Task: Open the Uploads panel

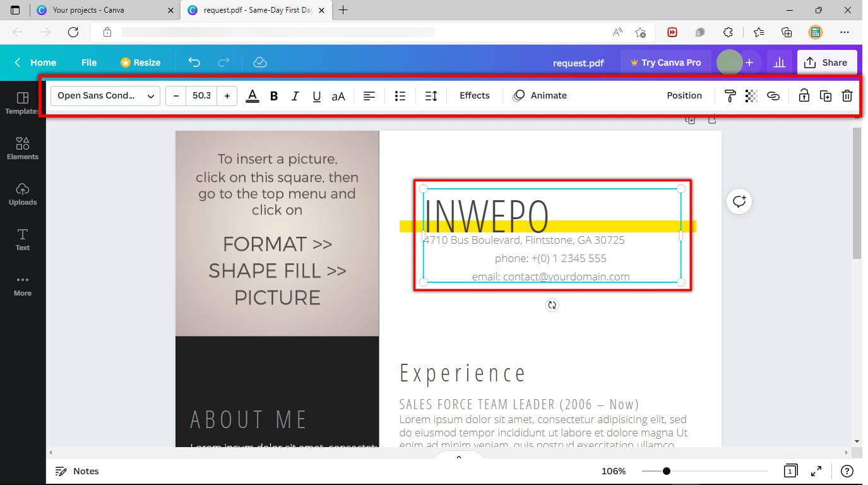Action: 22,193
